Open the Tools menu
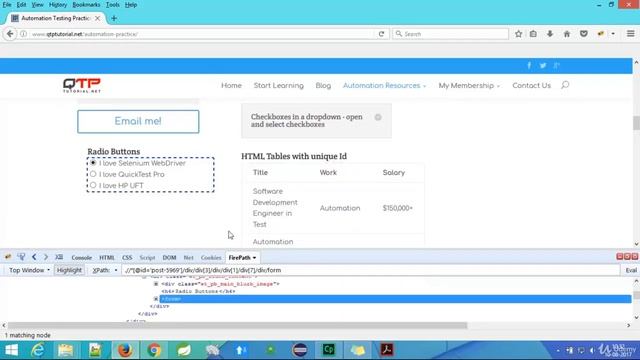Image resolution: width=640 pixels, height=360 pixels. tap(112, 5)
